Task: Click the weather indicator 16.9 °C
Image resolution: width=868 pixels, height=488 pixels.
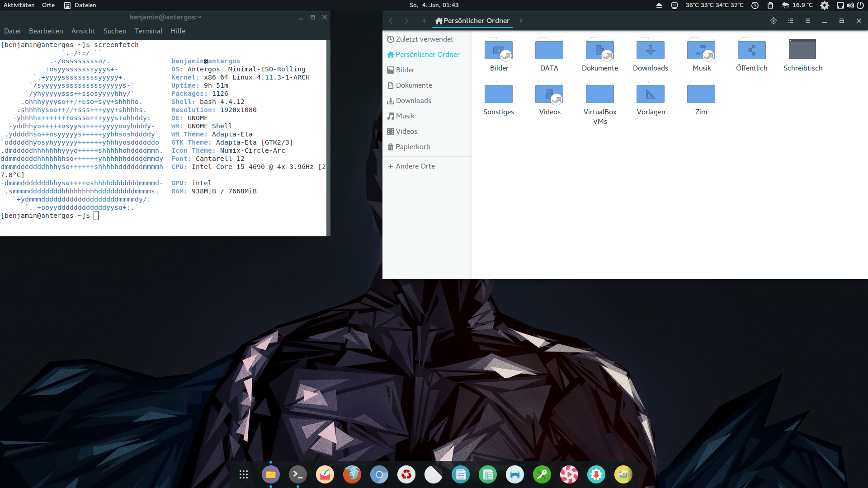Action: coord(797,5)
